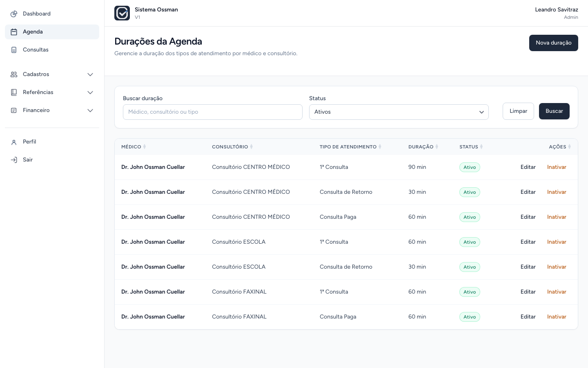Inactivate CENTRO MÉDICO Consulta de Retorno row
The image size is (588, 368).
click(557, 192)
